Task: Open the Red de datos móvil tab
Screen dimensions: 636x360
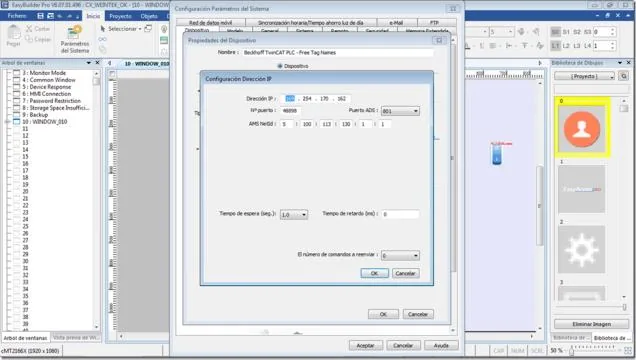Action: 211,23
